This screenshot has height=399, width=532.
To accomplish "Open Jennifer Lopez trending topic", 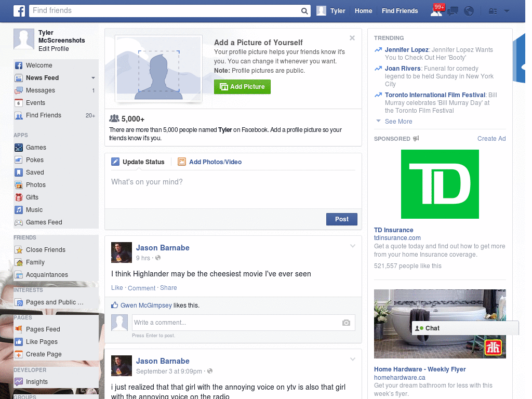I will pos(406,50).
